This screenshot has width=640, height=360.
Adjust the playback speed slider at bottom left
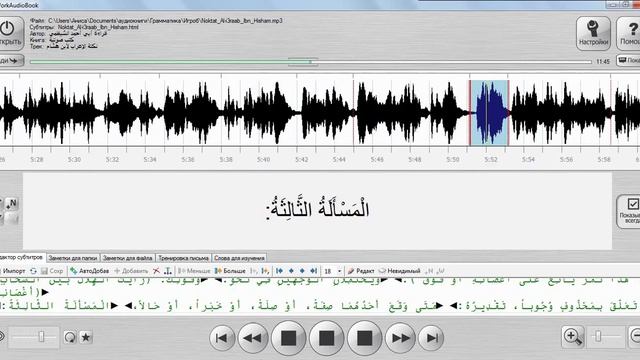point(34,337)
